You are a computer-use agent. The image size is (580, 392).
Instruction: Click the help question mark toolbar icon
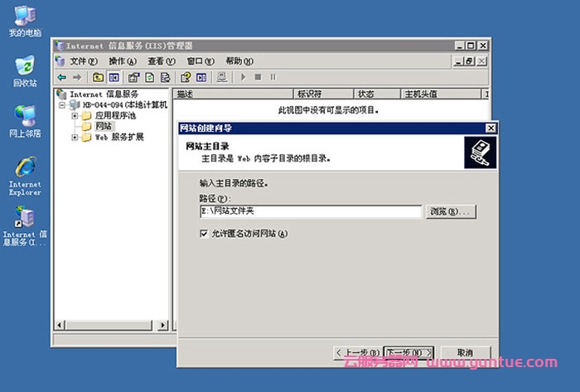[186, 77]
